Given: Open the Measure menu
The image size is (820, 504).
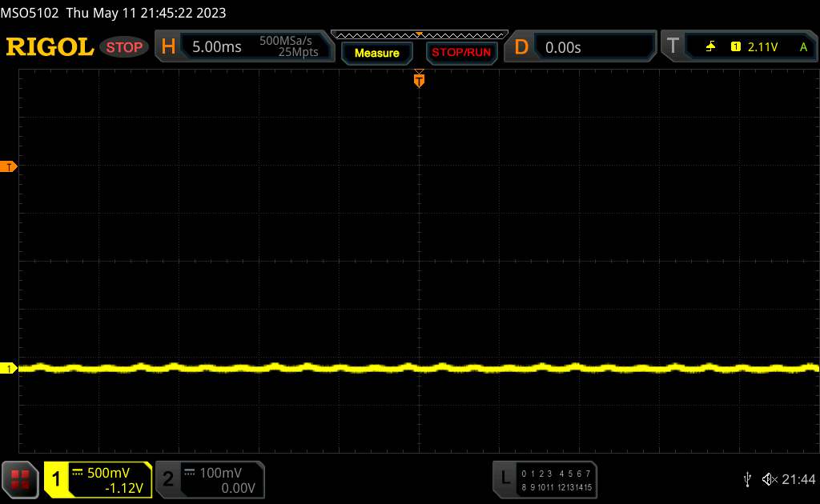Looking at the screenshot, I should 376,53.
